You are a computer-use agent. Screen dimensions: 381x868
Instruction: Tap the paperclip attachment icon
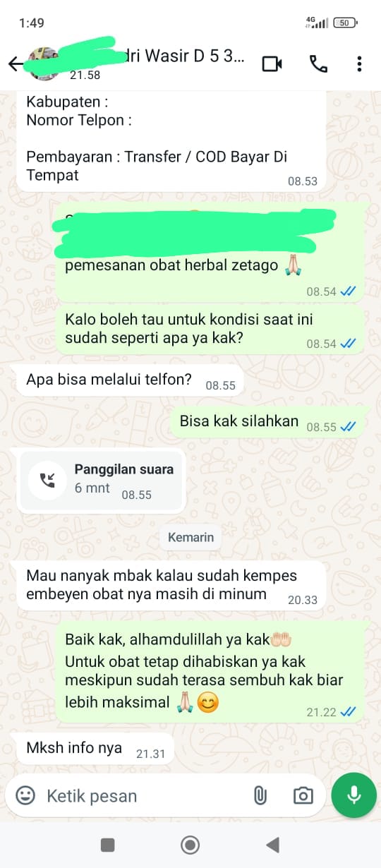coord(260,796)
